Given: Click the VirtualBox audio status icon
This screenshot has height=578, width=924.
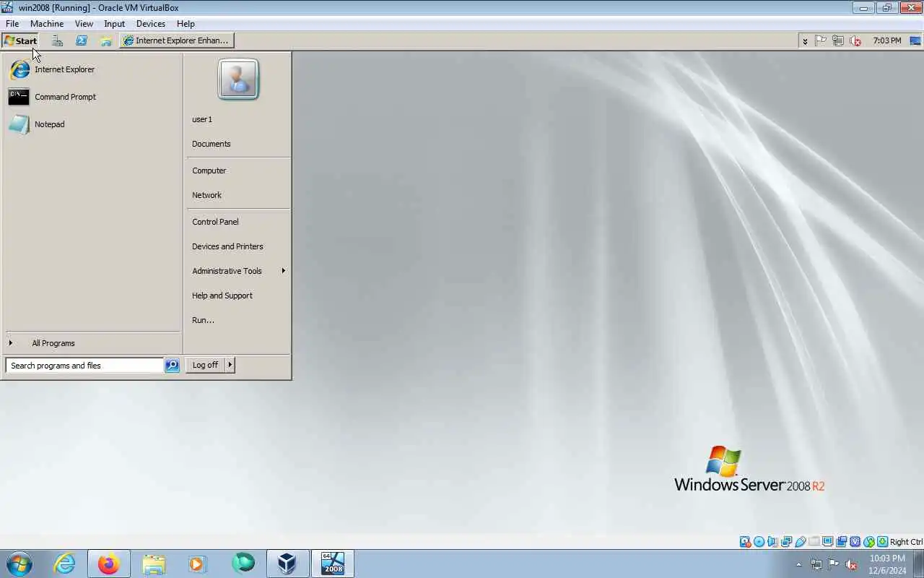Looking at the screenshot, I should tap(772, 542).
